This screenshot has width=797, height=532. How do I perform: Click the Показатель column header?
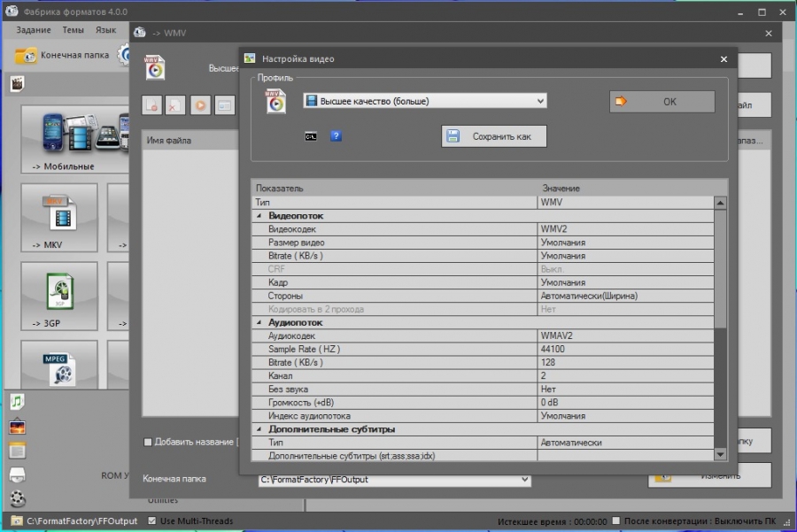click(x=394, y=188)
